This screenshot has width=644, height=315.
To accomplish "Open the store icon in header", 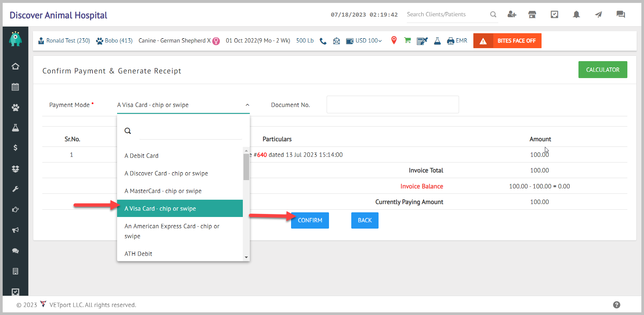I will [x=532, y=14].
